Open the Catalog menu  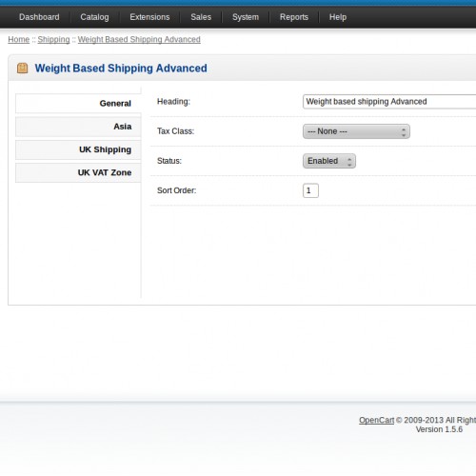tap(94, 17)
